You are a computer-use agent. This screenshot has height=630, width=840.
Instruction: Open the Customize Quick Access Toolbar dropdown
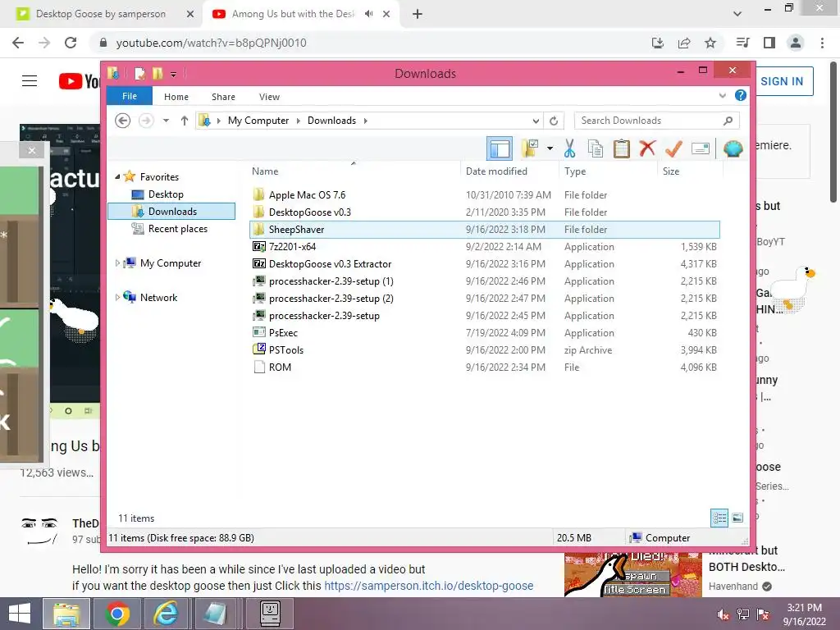click(x=174, y=74)
